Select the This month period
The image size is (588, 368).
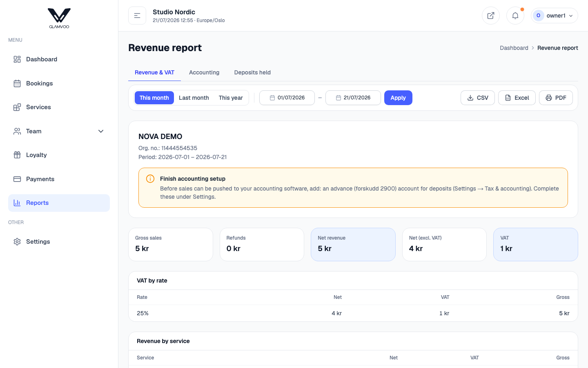click(x=154, y=98)
